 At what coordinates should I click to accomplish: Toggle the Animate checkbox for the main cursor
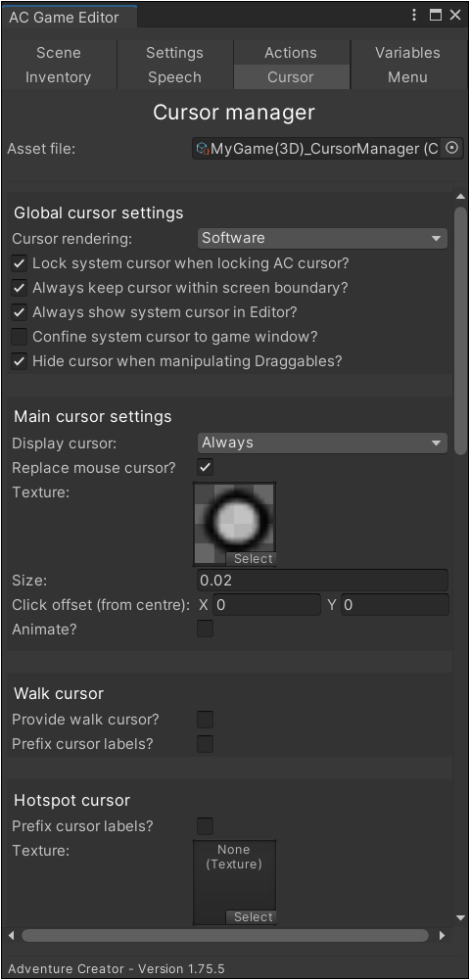(x=205, y=629)
